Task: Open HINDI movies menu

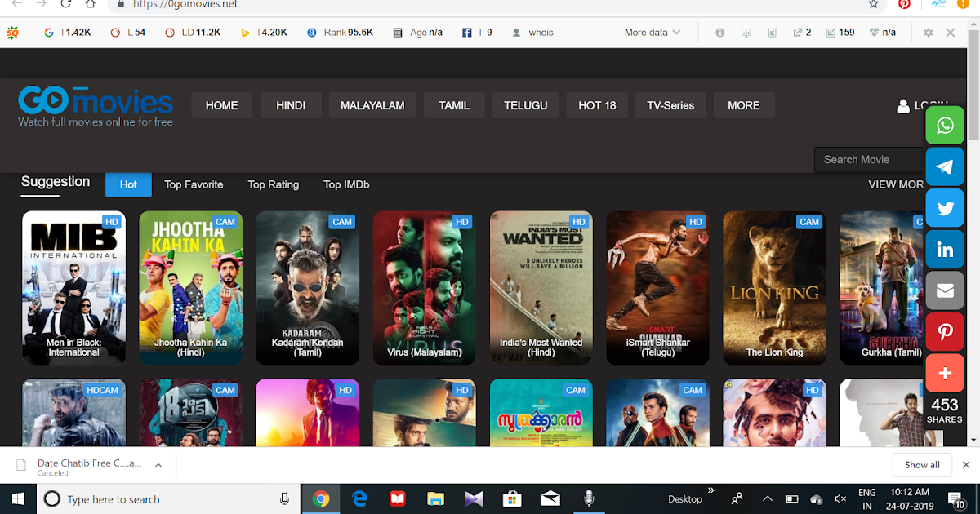Action: [291, 105]
